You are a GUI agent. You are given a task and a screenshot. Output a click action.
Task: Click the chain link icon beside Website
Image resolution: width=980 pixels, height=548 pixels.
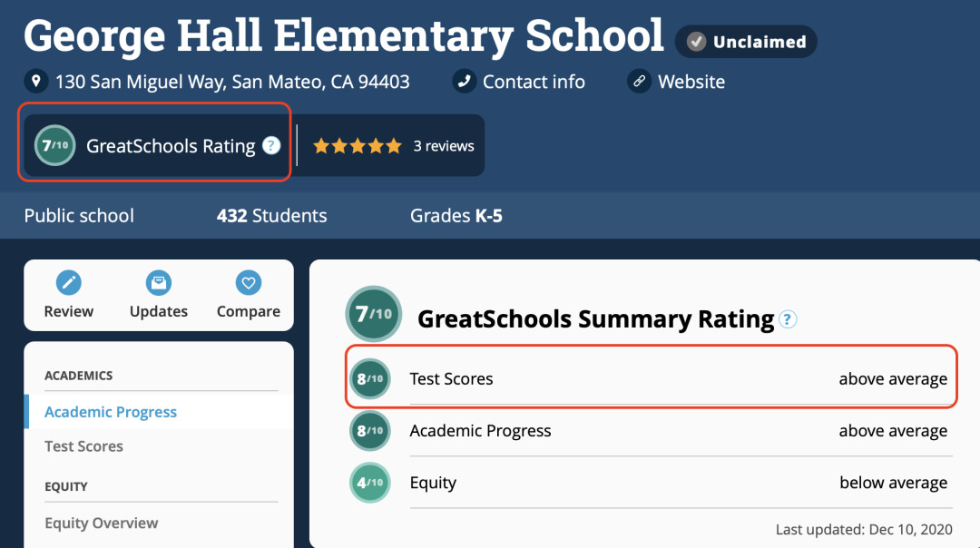[x=639, y=82]
